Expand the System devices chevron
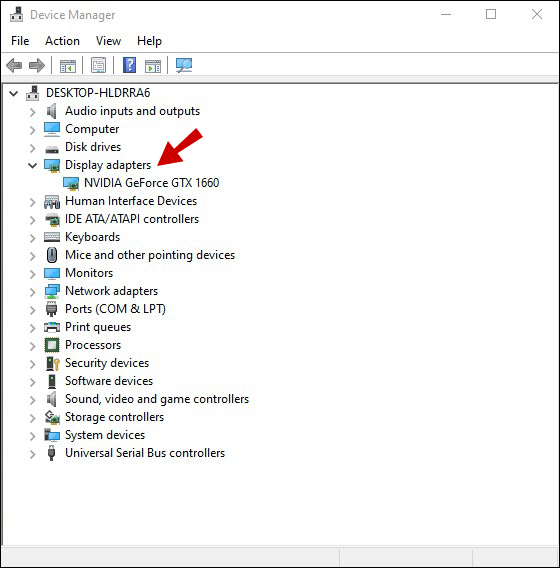 (33, 435)
